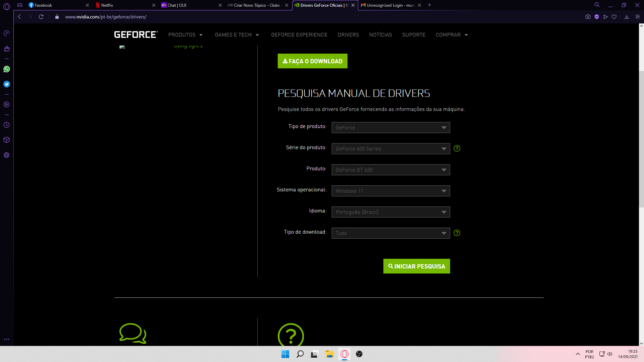Open My Flow send icon
This screenshot has height=362, width=644.
point(605,17)
